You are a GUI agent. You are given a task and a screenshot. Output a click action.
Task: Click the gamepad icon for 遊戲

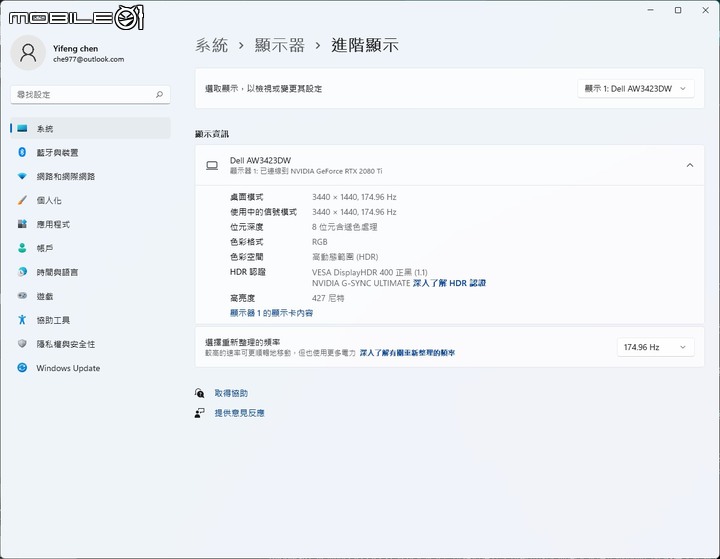coord(22,296)
